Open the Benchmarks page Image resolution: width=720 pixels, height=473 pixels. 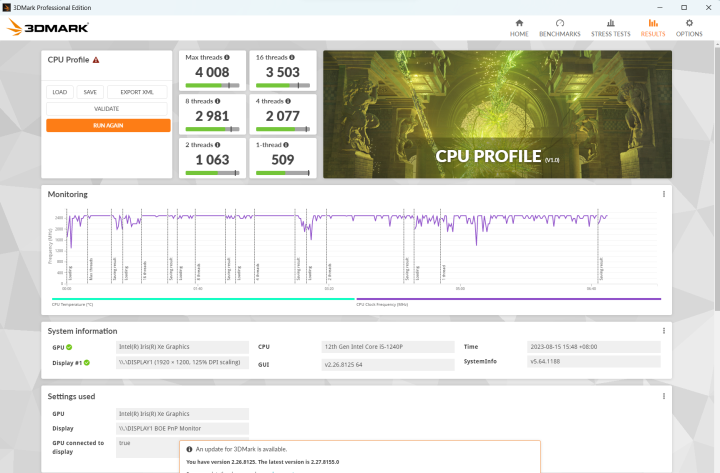[559, 27]
